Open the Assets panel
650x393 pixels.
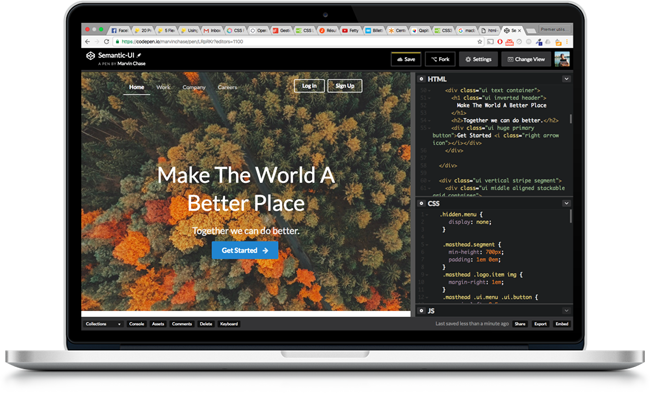coord(158,324)
